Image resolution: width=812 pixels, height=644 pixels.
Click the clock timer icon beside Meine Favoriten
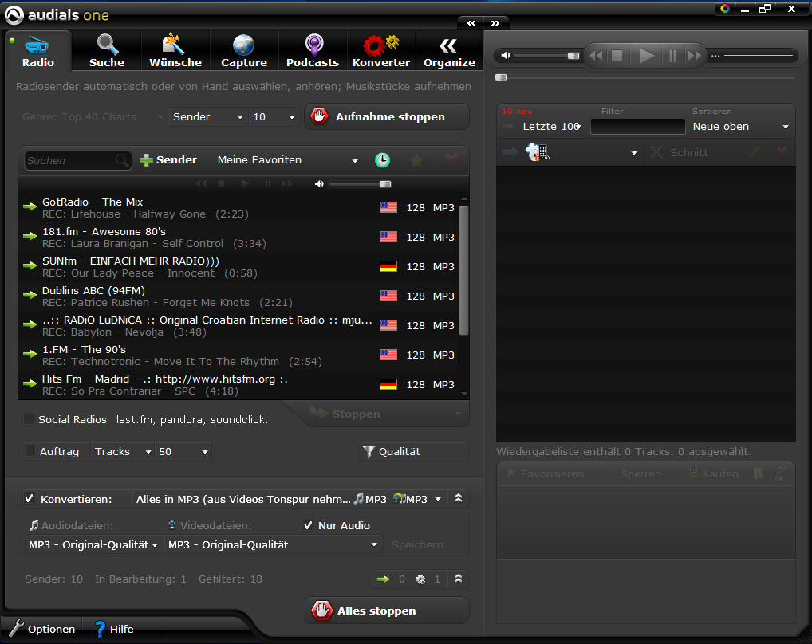pyautogui.click(x=383, y=160)
